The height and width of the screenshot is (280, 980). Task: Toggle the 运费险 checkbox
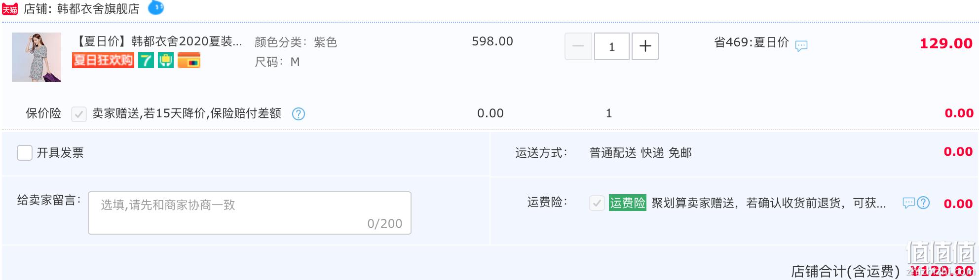pos(597,203)
